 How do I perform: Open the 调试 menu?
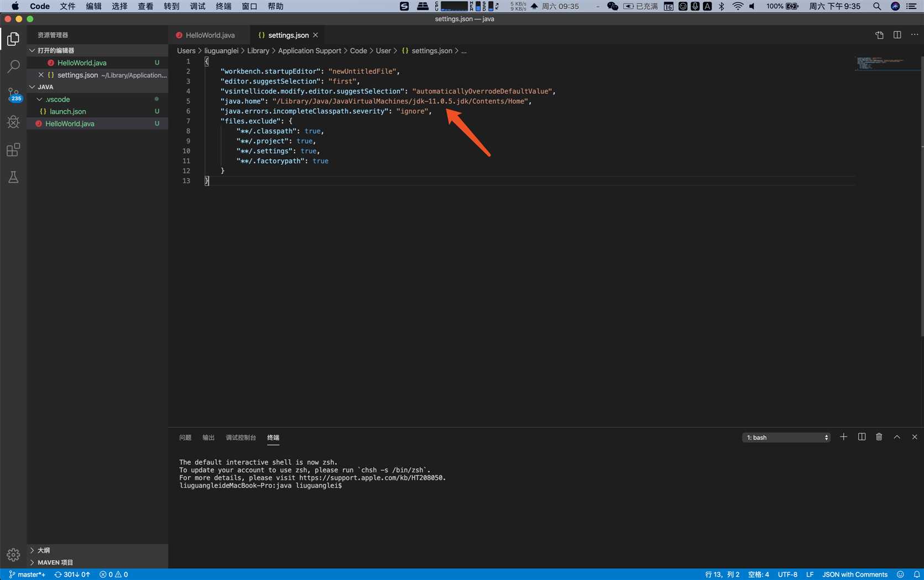(x=197, y=6)
